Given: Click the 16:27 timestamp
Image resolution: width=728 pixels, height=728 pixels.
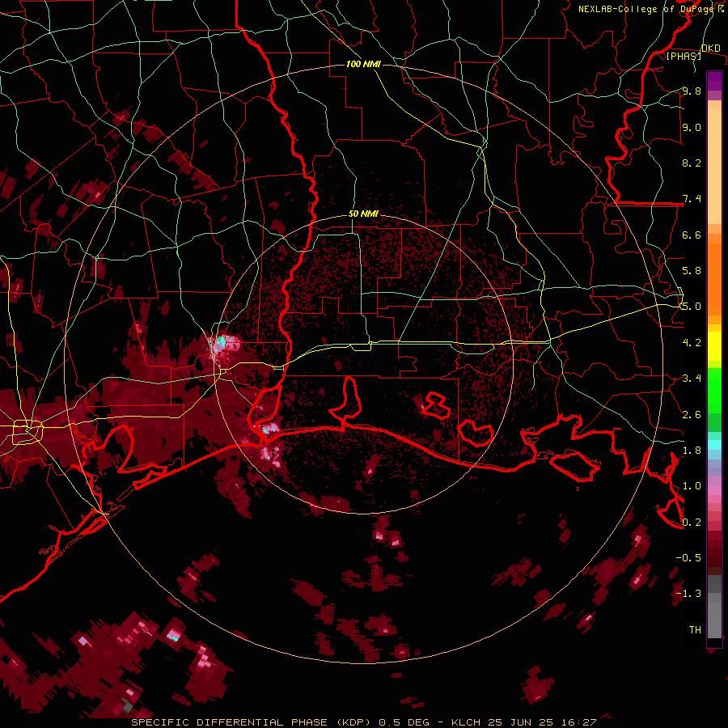Looking at the screenshot, I should click(578, 722).
